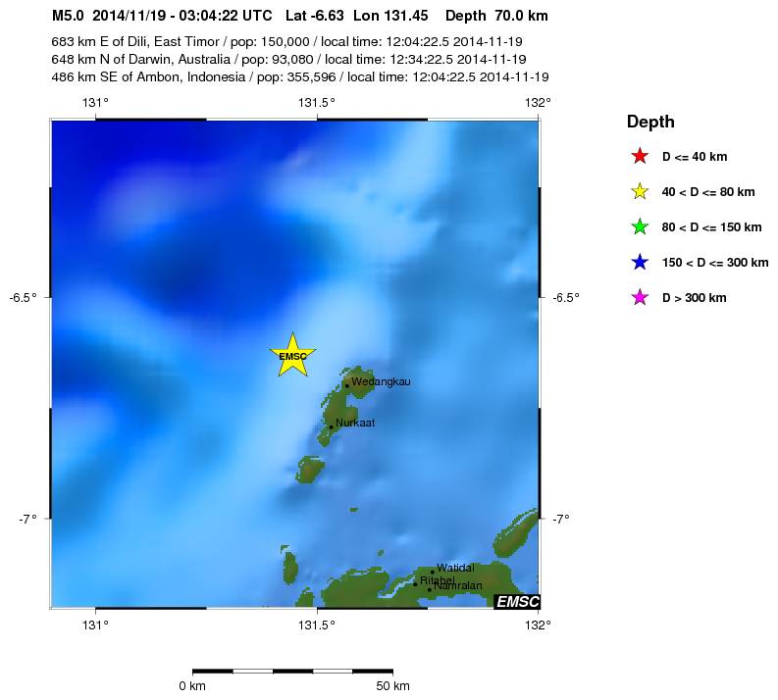This screenshot has height=700, width=778.
Task: Click the top 132° longitude label
Action: (538, 103)
